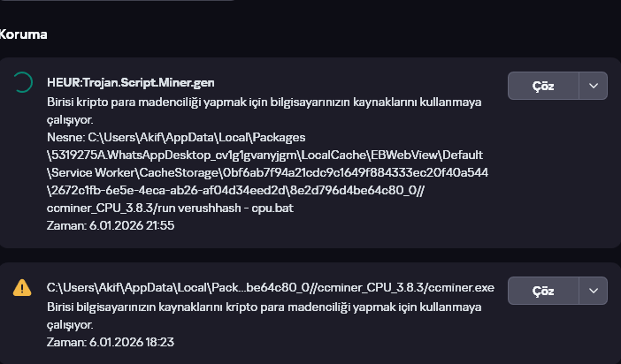The image size is (621, 364).
Task: Click the Koruma section heading
Action: [x=24, y=34]
